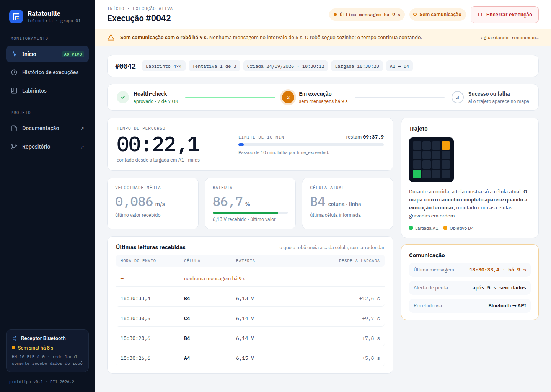Click the 'Largada A1' legend entry
Viewport: 551px width, 392px height.
click(424, 228)
